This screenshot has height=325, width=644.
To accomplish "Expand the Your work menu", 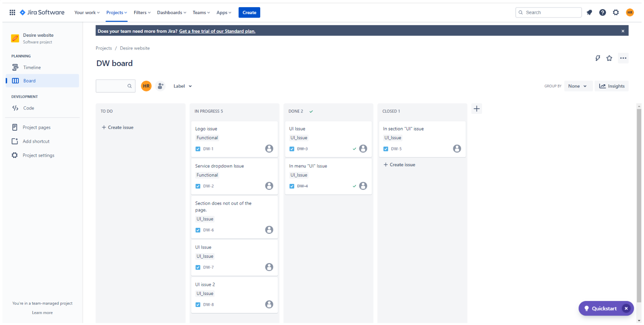I will coord(87,12).
